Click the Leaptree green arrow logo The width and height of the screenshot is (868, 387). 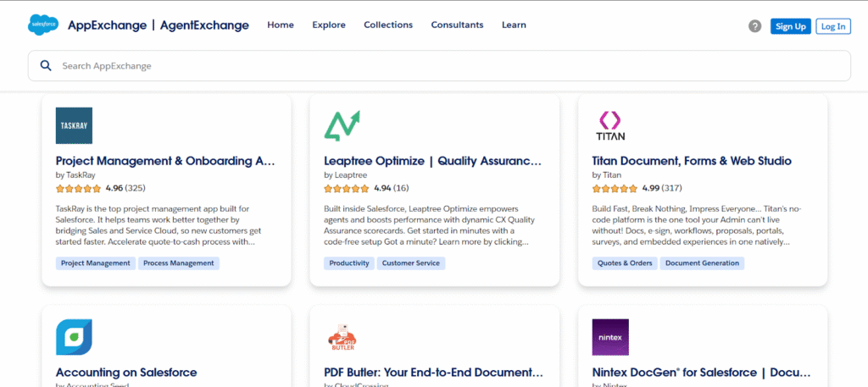(x=342, y=125)
